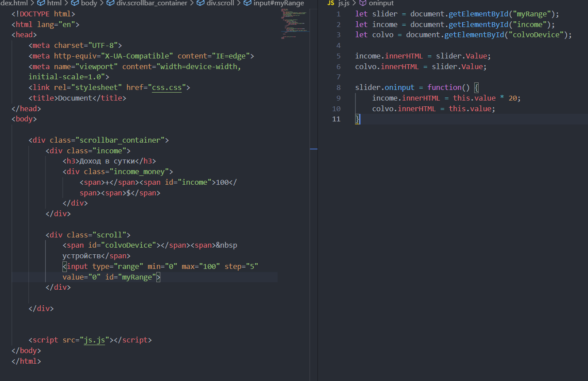Open the input#myRange breadcrumb
This screenshot has height=381, width=588.
[274, 3]
